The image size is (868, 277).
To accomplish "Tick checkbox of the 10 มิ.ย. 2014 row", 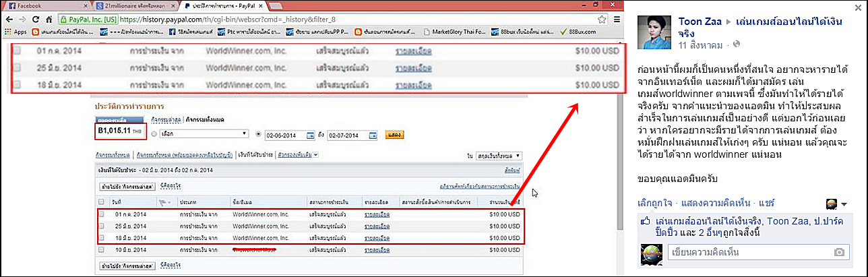I will tap(102, 249).
